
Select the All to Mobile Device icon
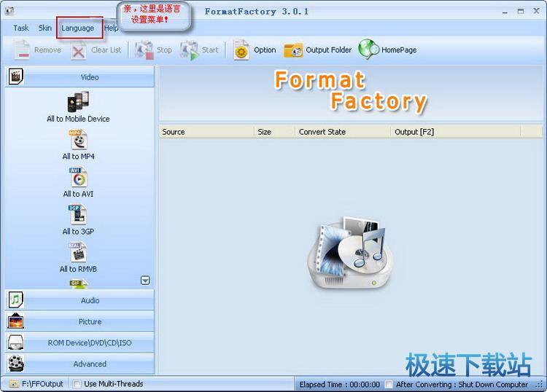point(78,102)
